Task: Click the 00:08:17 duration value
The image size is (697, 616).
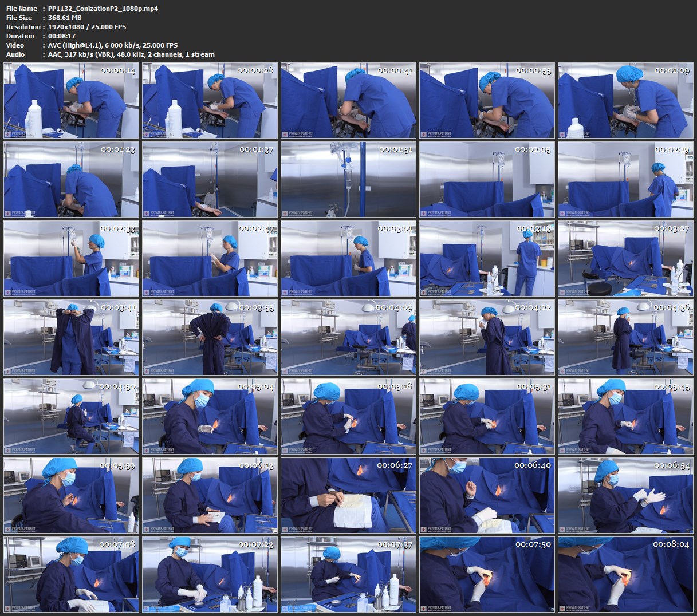Action: [x=61, y=36]
